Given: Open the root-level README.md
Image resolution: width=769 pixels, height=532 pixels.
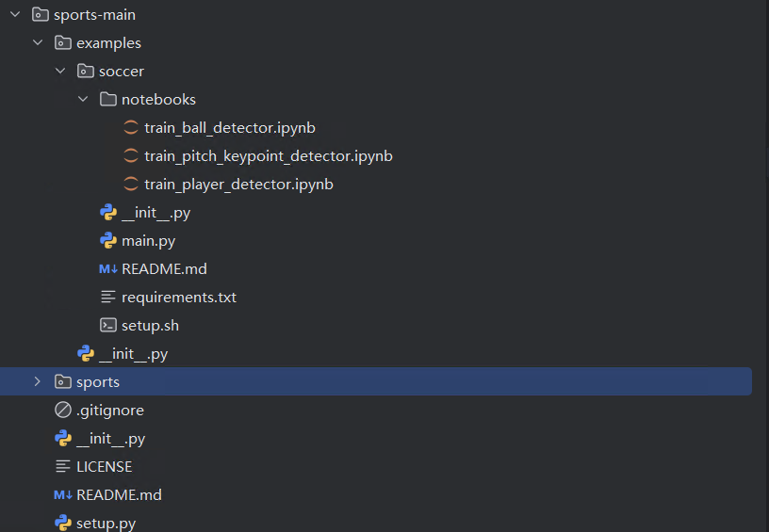Looking at the screenshot, I should [x=119, y=495].
